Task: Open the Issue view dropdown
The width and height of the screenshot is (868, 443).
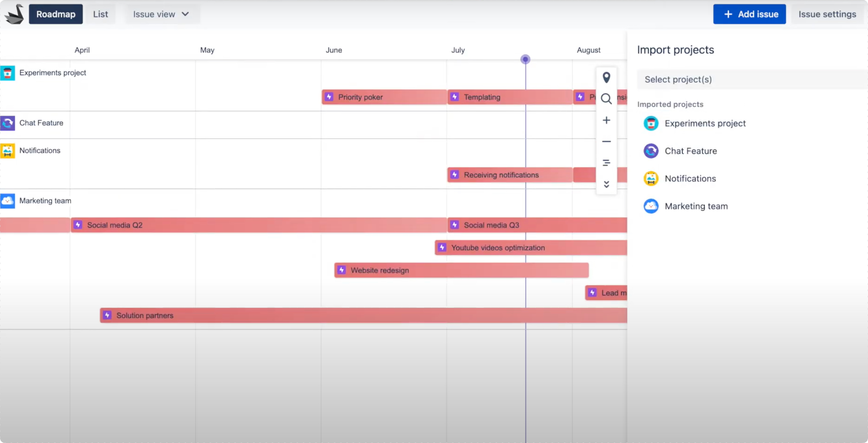Action: coord(163,14)
